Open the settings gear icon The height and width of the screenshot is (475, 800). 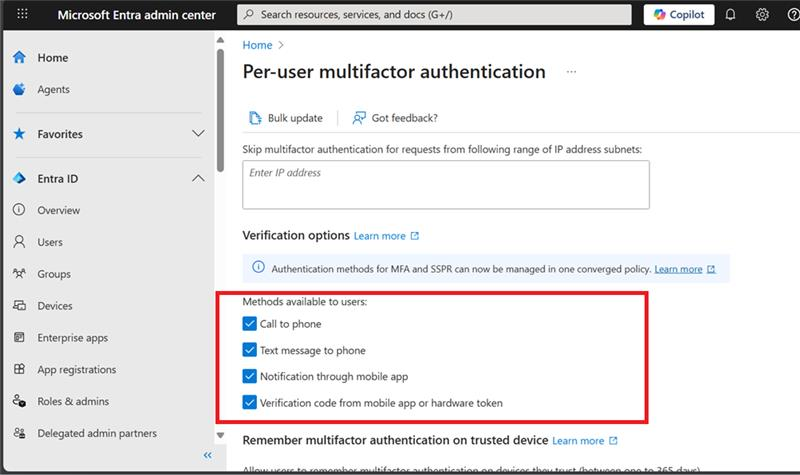762,15
